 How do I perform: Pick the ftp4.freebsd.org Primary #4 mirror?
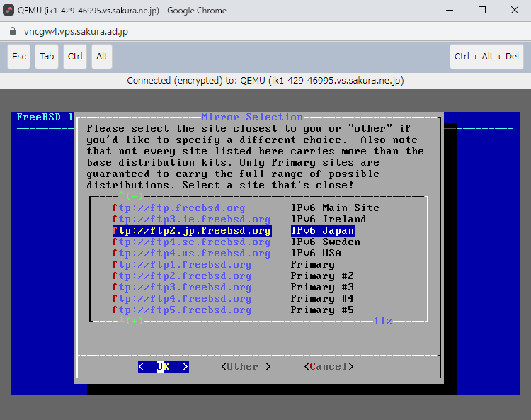click(x=182, y=299)
